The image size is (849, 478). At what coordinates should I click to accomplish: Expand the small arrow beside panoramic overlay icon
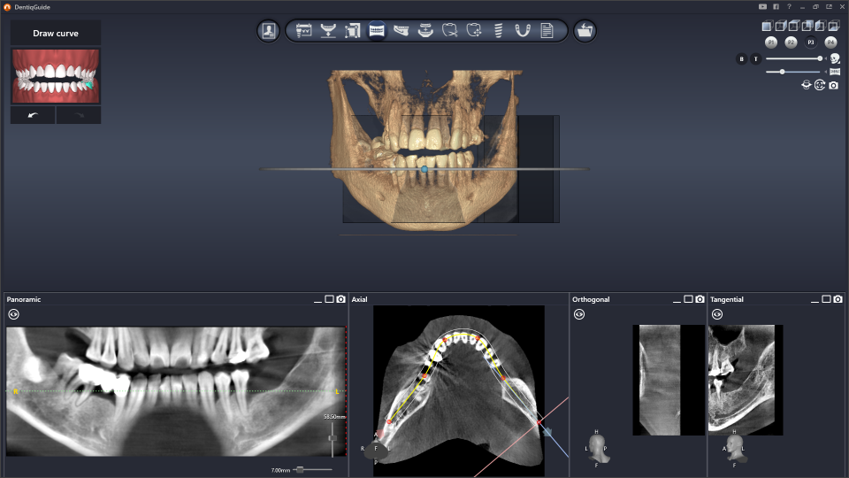pos(826,71)
